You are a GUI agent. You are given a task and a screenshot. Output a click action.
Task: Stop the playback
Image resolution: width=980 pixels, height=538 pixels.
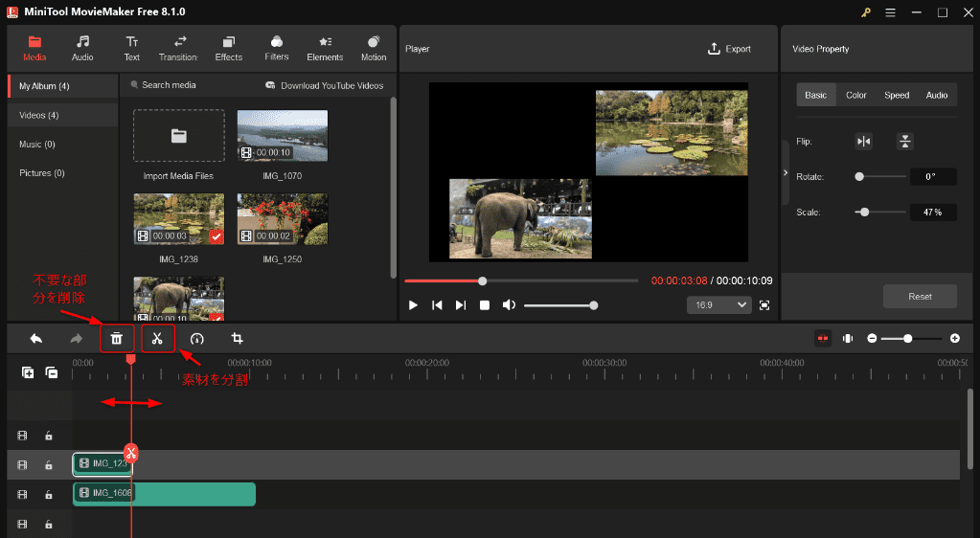[x=485, y=305]
